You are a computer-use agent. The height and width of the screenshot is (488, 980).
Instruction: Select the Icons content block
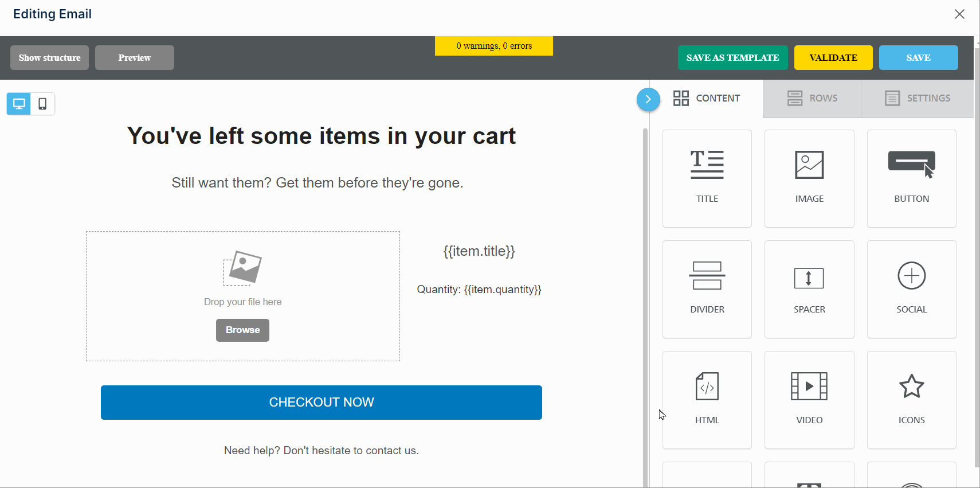[911, 400]
